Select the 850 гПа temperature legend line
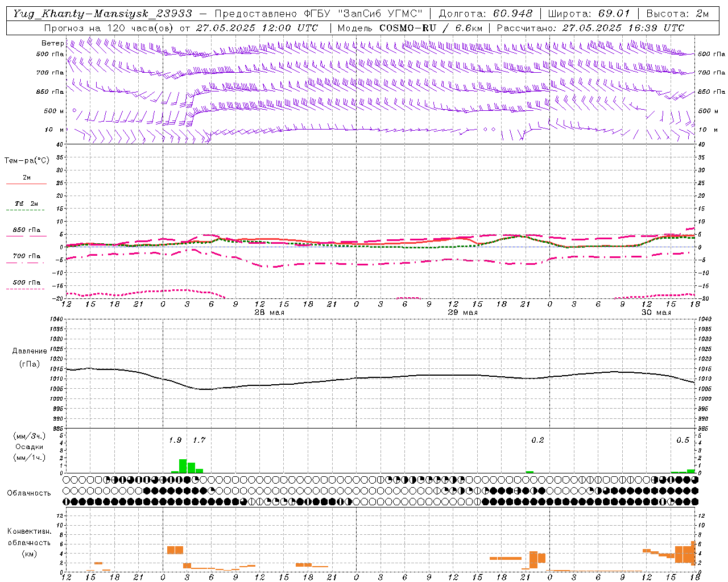Screen dimensions: 728x582 (x=26, y=235)
